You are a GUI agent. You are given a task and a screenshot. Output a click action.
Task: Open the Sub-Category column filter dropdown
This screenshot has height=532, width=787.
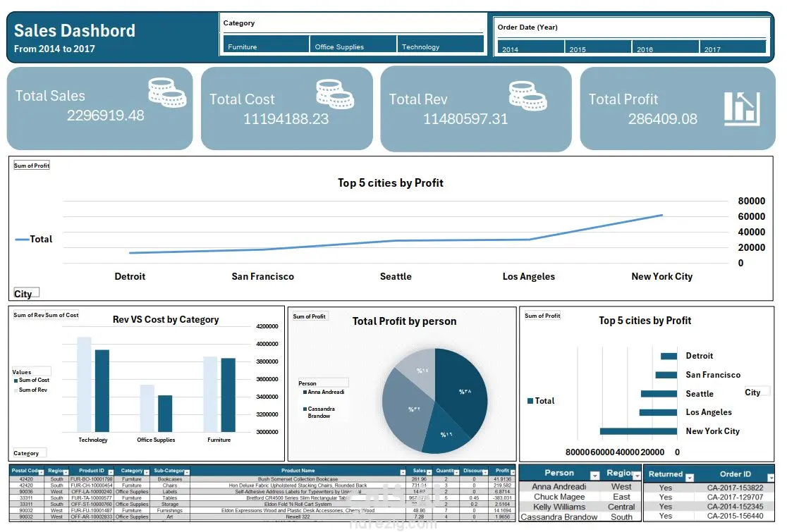click(187, 472)
